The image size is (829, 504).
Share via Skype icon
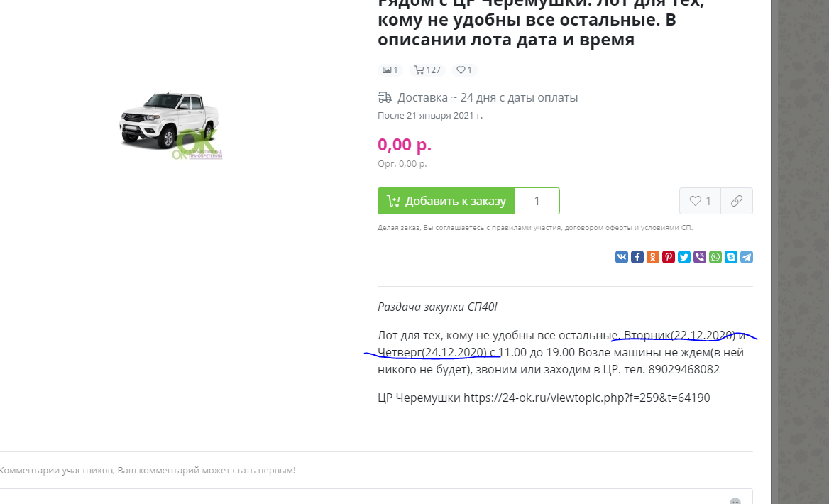pyautogui.click(x=730, y=257)
